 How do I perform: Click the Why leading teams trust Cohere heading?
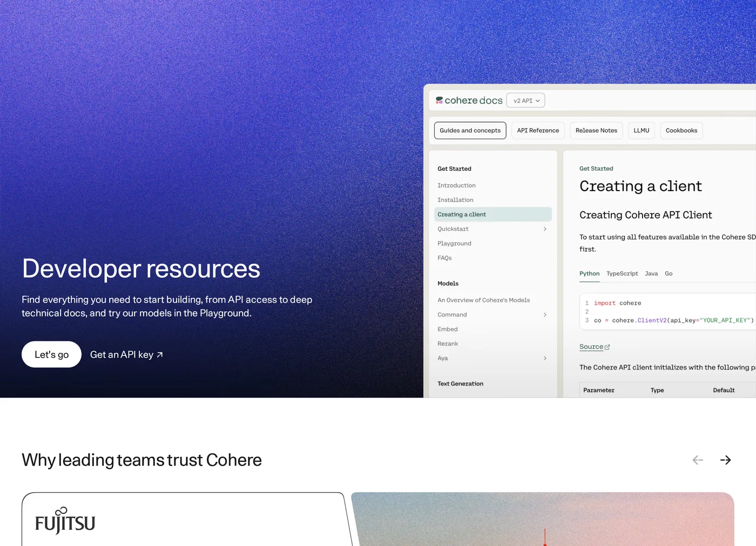click(x=142, y=460)
